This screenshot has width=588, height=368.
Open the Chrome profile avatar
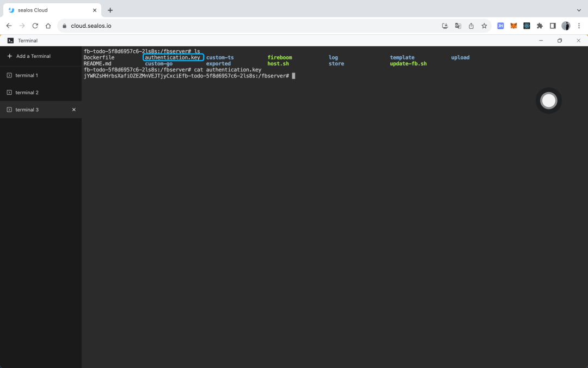click(x=566, y=26)
